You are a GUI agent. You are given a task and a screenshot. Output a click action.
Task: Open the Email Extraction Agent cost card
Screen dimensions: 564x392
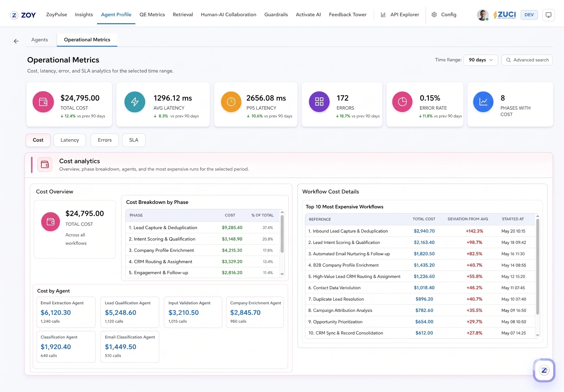coord(66,312)
